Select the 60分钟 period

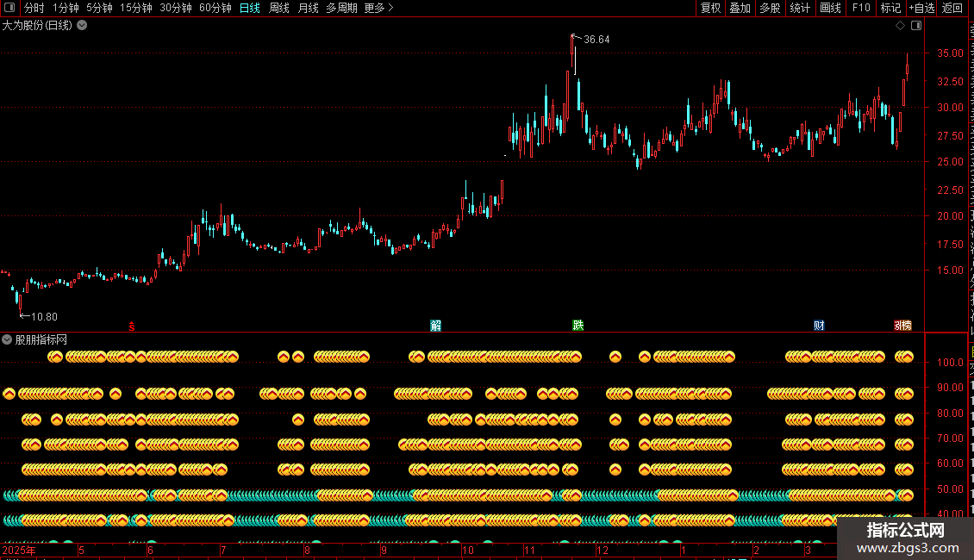point(215,8)
